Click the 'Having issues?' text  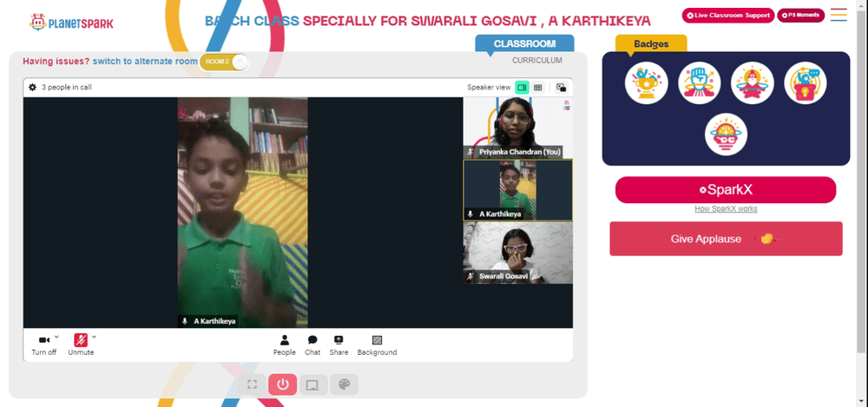coord(56,62)
